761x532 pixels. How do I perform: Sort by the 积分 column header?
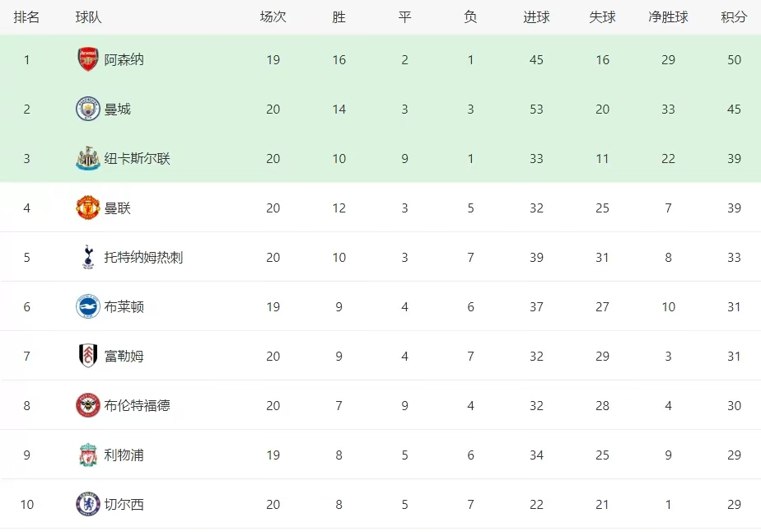[x=734, y=17]
